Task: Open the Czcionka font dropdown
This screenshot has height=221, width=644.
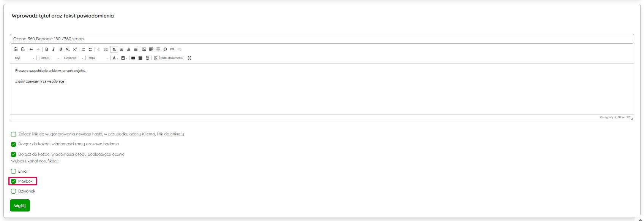Action: [74, 58]
